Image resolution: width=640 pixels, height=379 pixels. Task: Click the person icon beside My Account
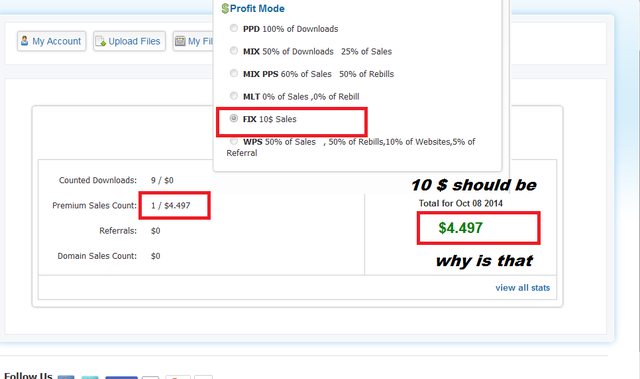pos(24,41)
